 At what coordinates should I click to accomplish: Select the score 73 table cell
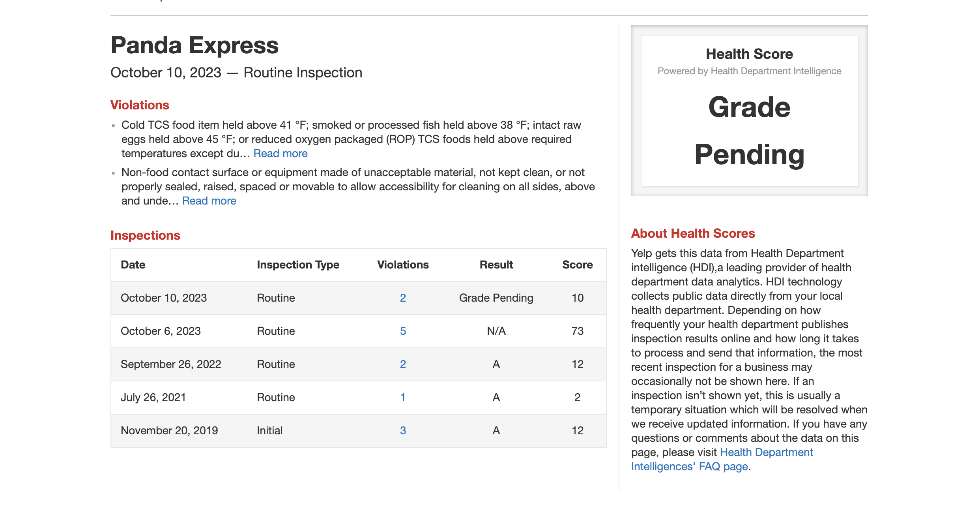point(577,331)
